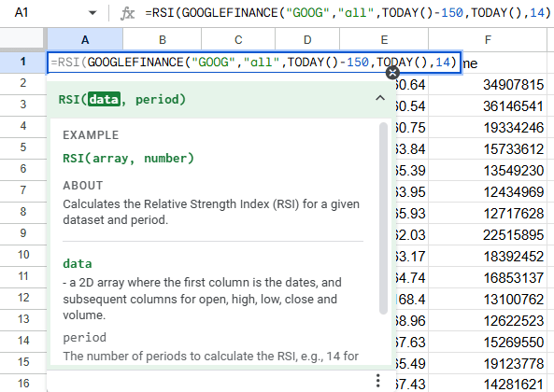The height and width of the screenshot is (392, 554).
Task: Select row 4 header
Action: (23, 126)
